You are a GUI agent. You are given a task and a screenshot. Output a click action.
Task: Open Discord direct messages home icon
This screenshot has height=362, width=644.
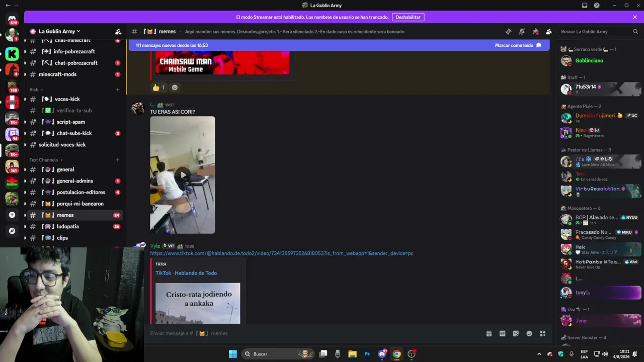pyautogui.click(x=12, y=18)
